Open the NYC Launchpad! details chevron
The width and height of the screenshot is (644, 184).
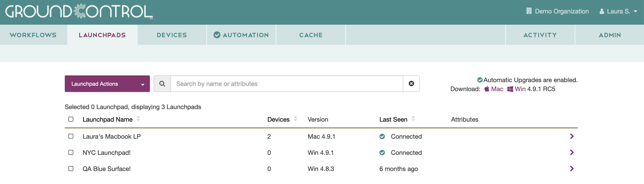[x=571, y=152]
